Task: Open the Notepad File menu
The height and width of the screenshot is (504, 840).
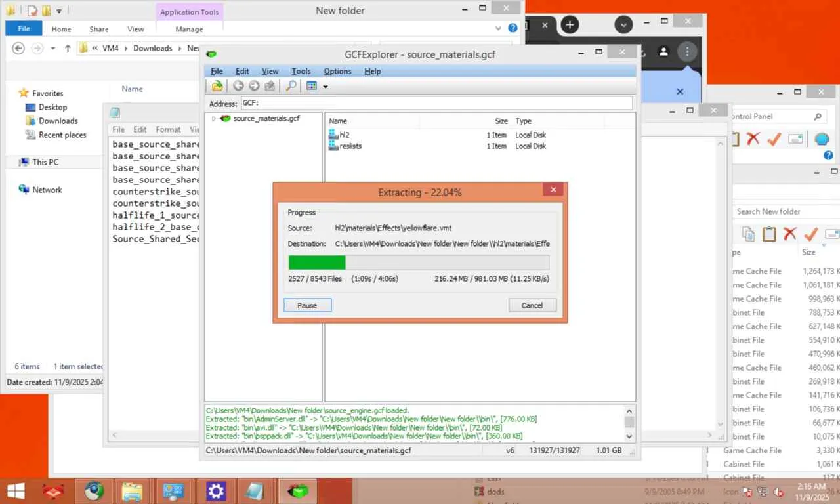Action: point(118,129)
